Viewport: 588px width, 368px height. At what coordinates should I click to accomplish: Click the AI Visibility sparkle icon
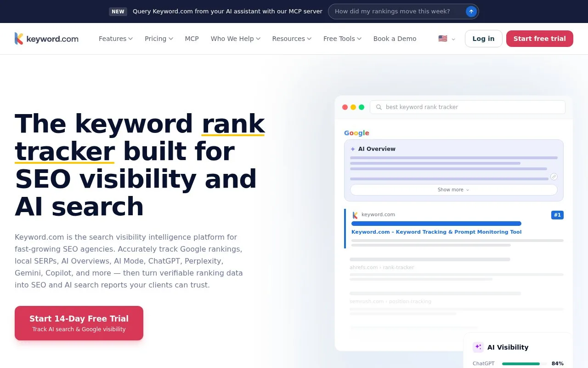click(478, 347)
